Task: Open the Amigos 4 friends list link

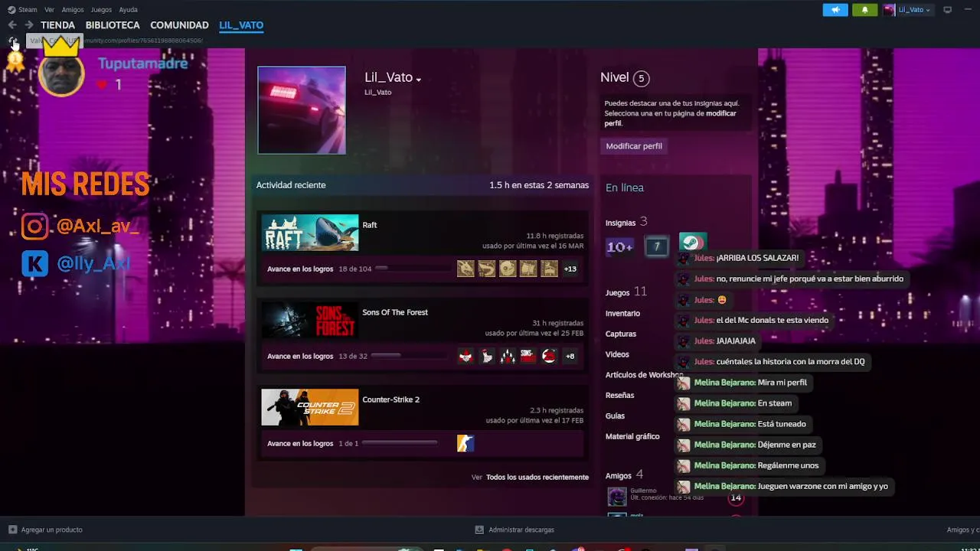Action: pos(624,475)
